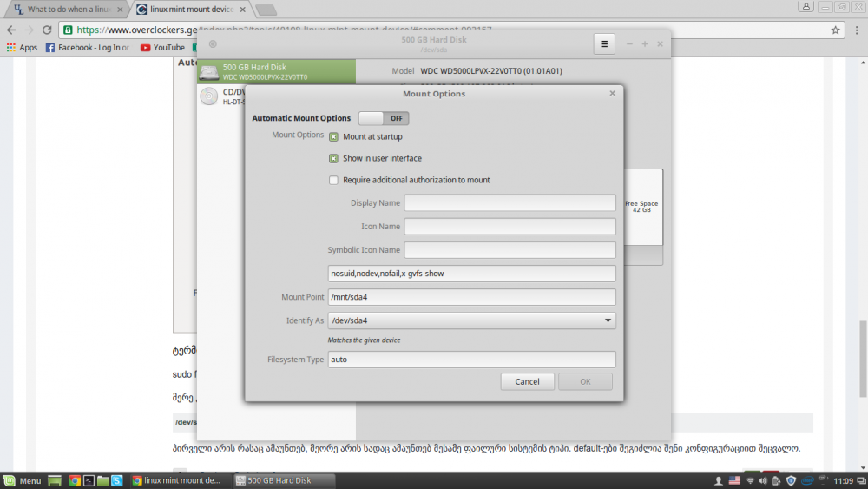The height and width of the screenshot is (489, 868).
Task: Click the Show Desktop icon in the panel
Action: pyautogui.click(x=54, y=480)
